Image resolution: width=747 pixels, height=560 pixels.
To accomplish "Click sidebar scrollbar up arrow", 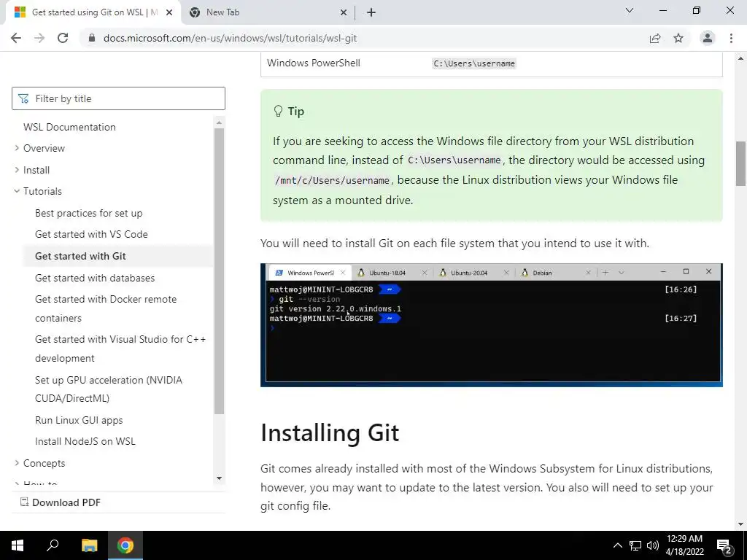I will (219, 122).
